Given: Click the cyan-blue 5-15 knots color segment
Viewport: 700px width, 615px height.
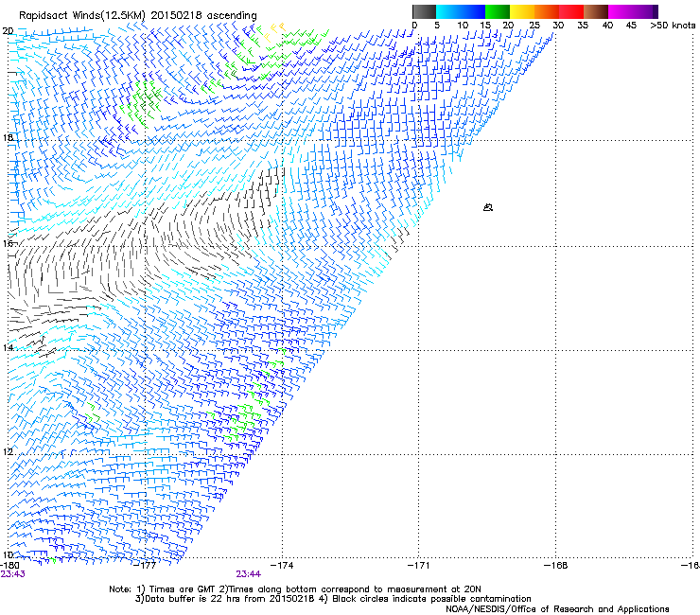Looking at the screenshot, I should tap(461, 11).
